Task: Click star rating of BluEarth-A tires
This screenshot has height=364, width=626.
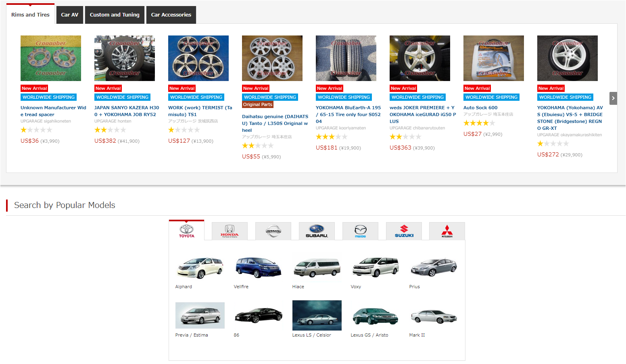Action: (332, 137)
